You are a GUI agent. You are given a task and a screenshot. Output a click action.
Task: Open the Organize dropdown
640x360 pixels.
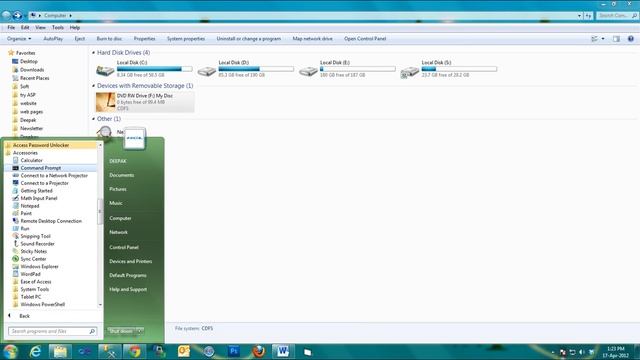click(19, 39)
